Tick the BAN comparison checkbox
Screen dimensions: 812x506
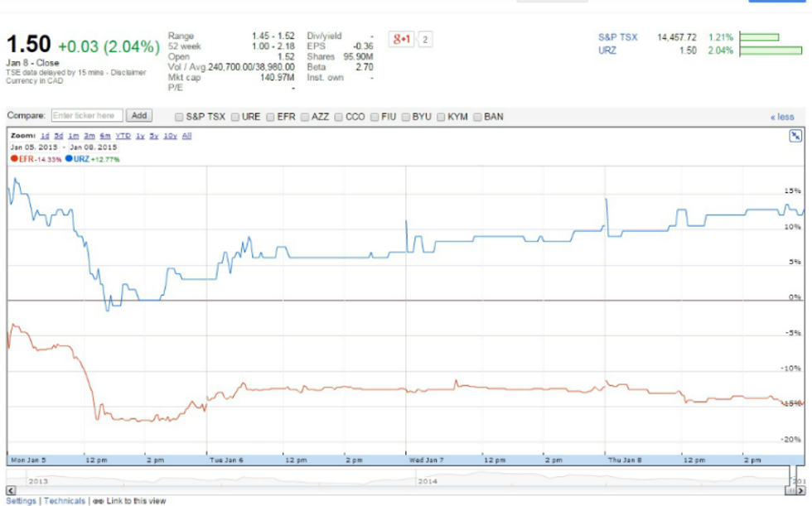point(477,117)
